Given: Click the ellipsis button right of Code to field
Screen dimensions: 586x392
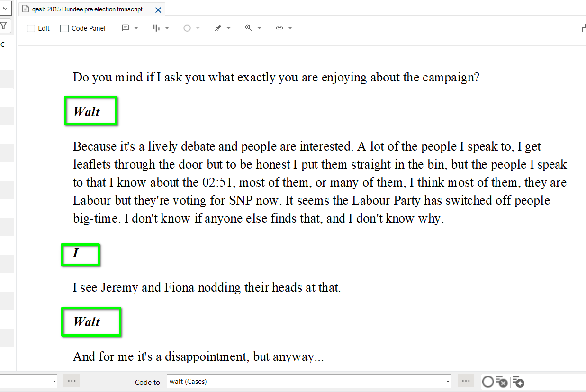Looking at the screenshot, I should (466, 381).
